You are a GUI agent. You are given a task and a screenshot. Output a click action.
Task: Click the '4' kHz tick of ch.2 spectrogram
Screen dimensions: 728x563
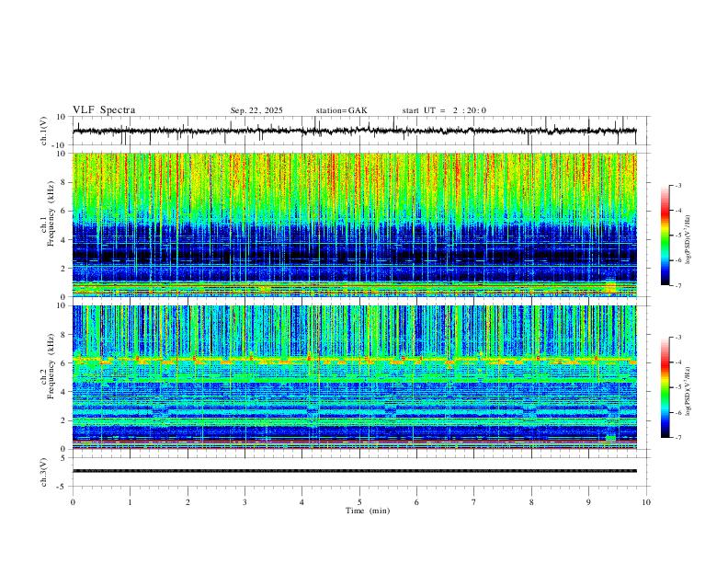(x=63, y=392)
